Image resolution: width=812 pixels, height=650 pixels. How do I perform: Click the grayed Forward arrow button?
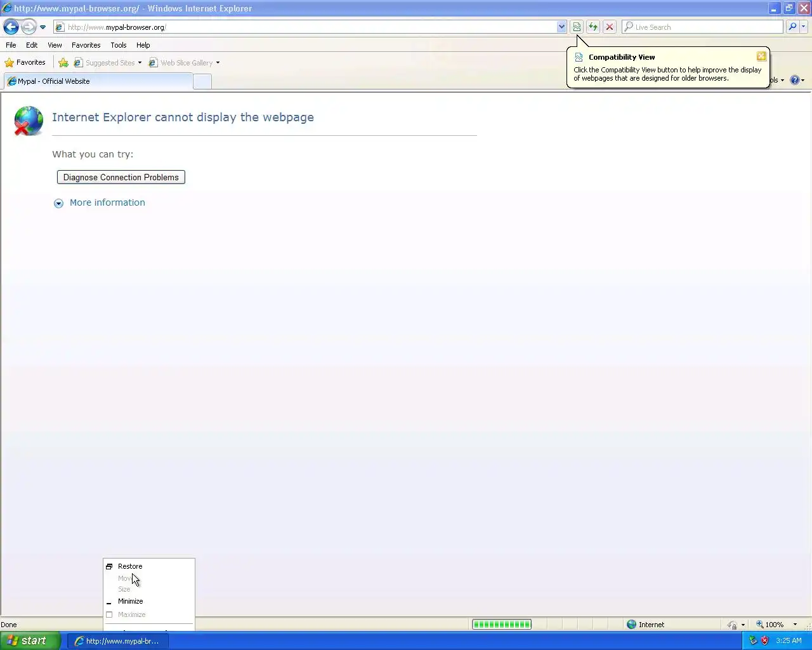pyautogui.click(x=29, y=27)
